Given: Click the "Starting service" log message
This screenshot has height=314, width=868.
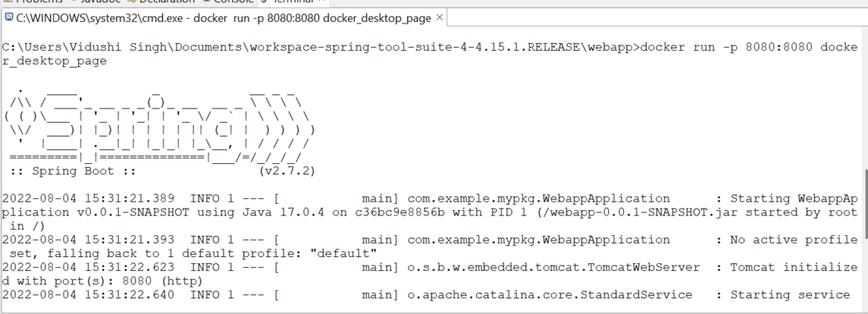Looking at the screenshot, I should [x=789, y=294].
